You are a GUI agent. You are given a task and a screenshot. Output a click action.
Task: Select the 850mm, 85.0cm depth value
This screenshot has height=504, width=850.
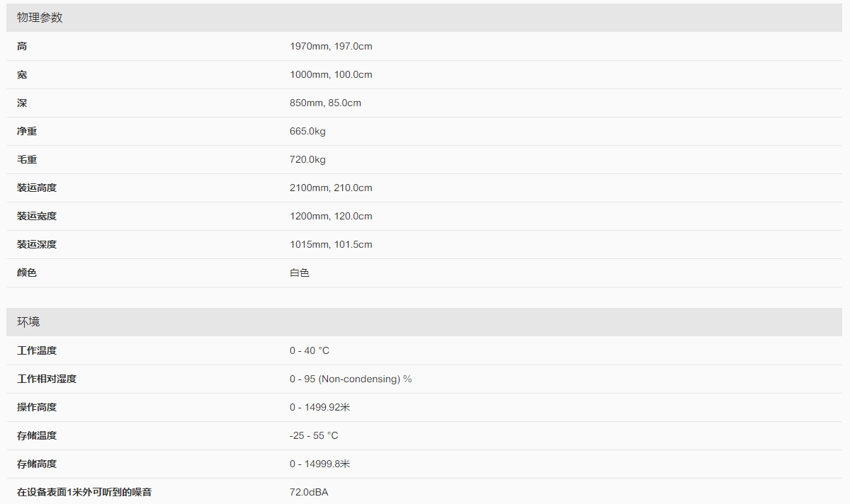pos(325,103)
